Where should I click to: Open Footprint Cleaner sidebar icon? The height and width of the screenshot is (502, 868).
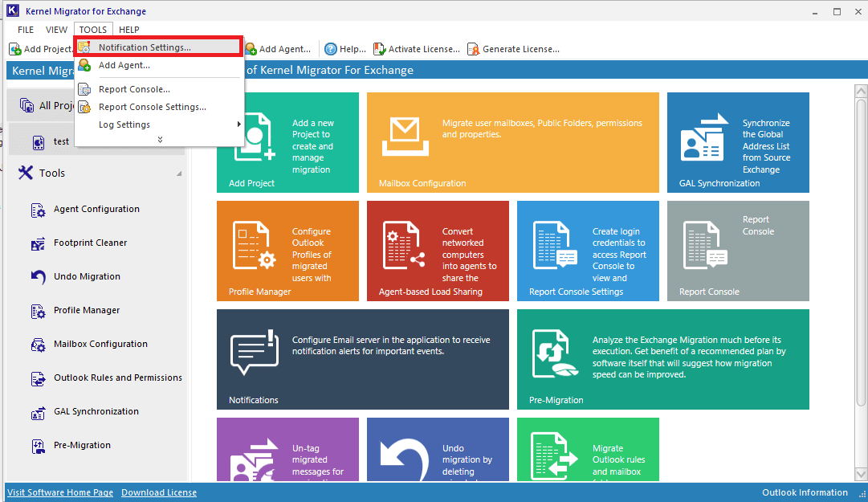[x=39, y=244]
